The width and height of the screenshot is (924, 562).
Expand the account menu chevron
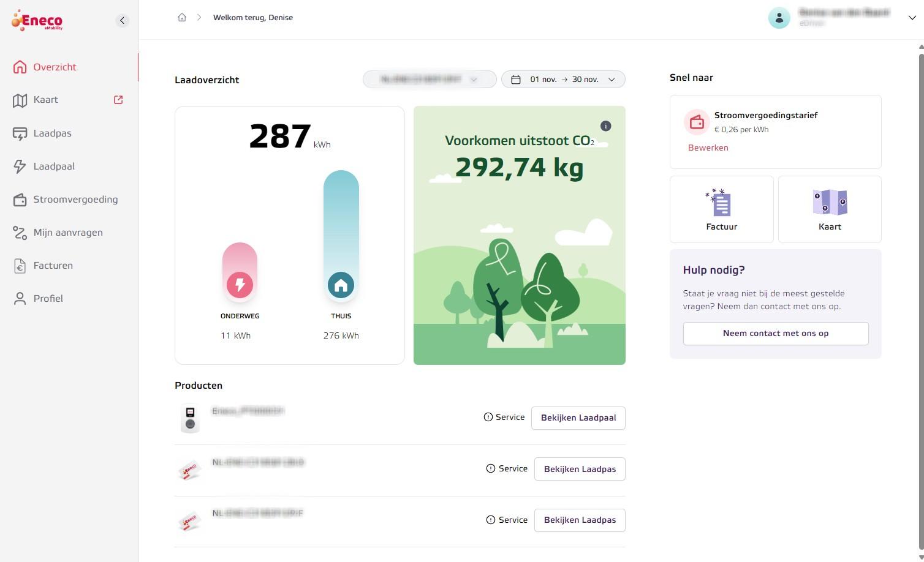(912, 18)
